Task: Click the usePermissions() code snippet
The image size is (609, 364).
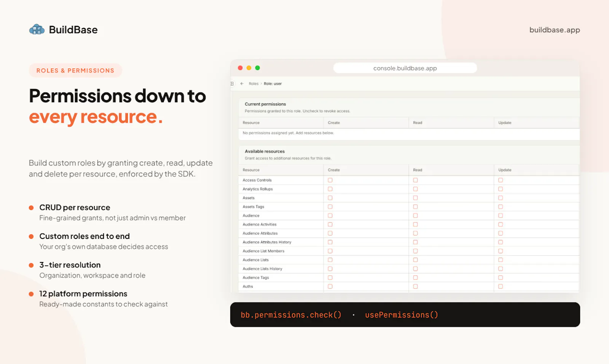Action: (x=402, y=315)
